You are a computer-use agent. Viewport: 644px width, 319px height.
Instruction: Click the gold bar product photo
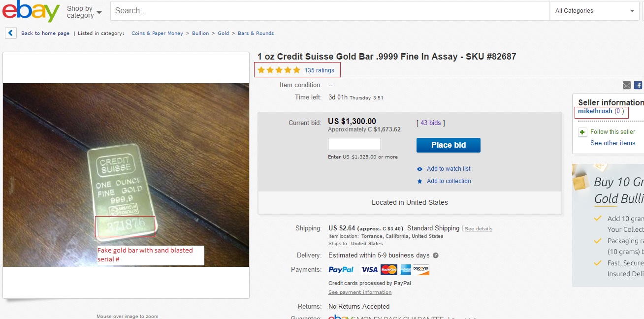(x=126, y=175)
